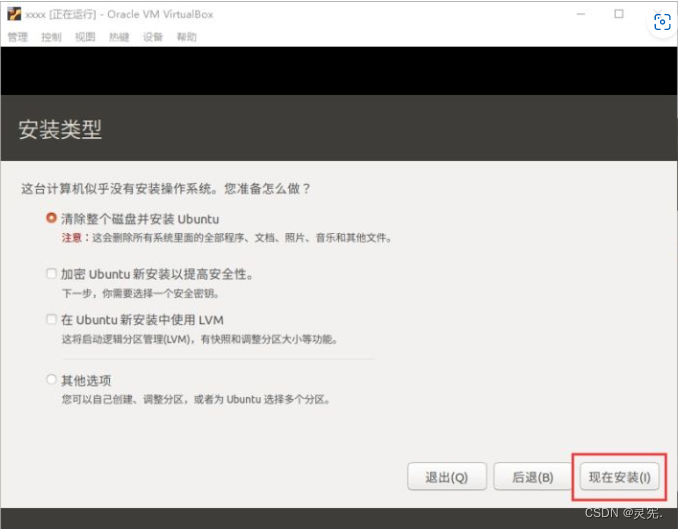Open the 控制 menu

click(51, 37)
